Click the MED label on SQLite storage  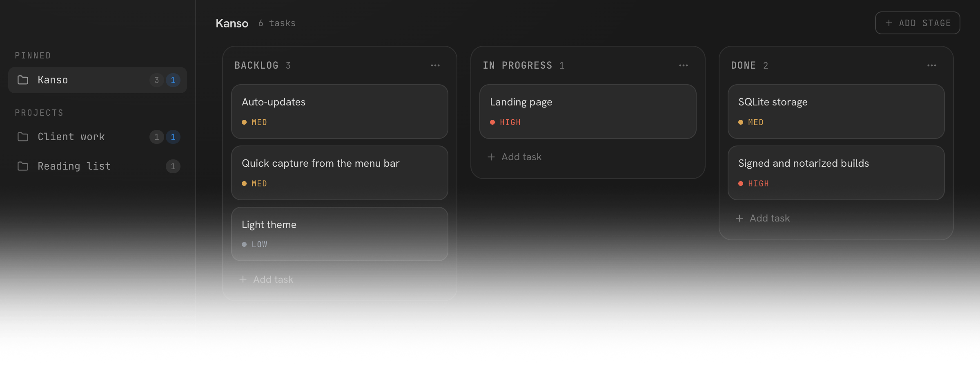(x=756, y=122)
